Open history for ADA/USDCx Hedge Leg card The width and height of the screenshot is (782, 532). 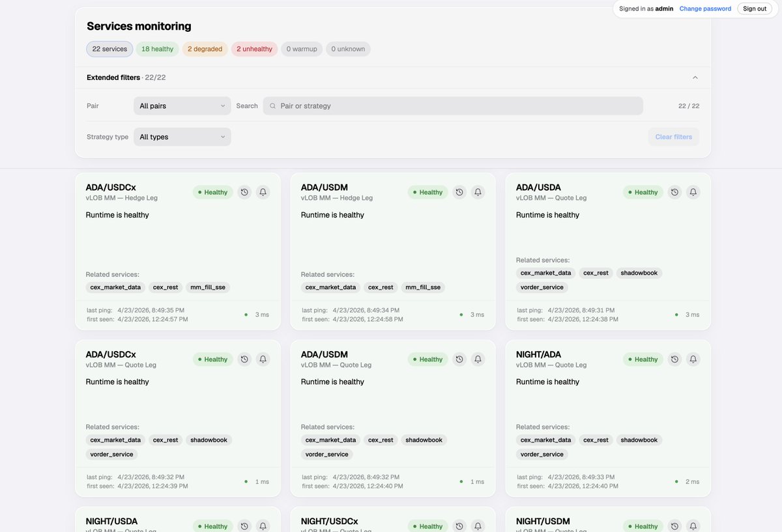[x=244, y=192]
